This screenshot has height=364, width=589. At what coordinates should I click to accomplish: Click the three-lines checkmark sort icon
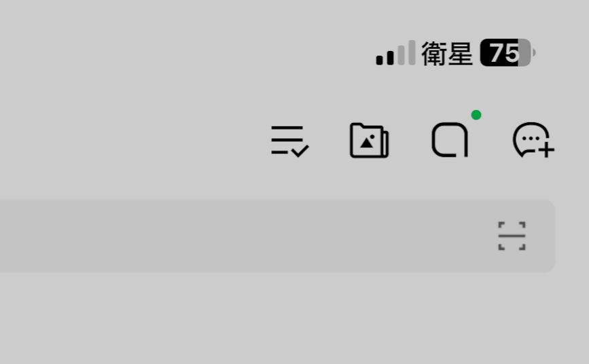tap(289, 141)
